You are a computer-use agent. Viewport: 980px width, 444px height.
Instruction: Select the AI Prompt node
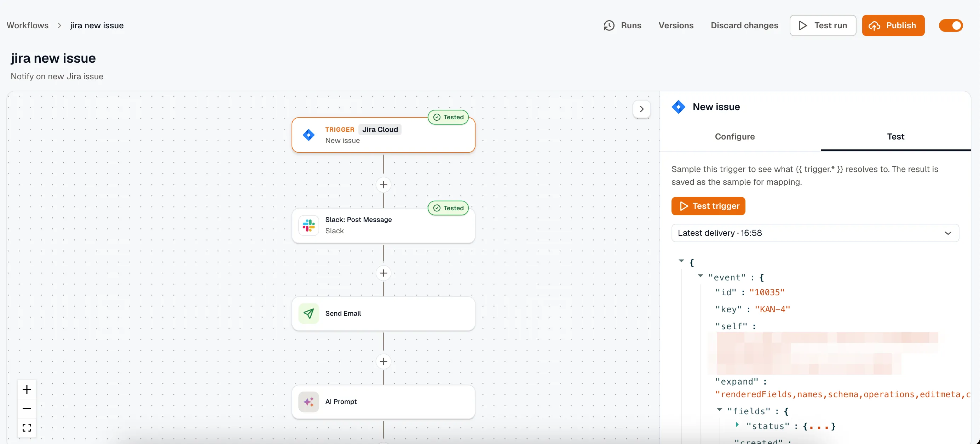383,402
